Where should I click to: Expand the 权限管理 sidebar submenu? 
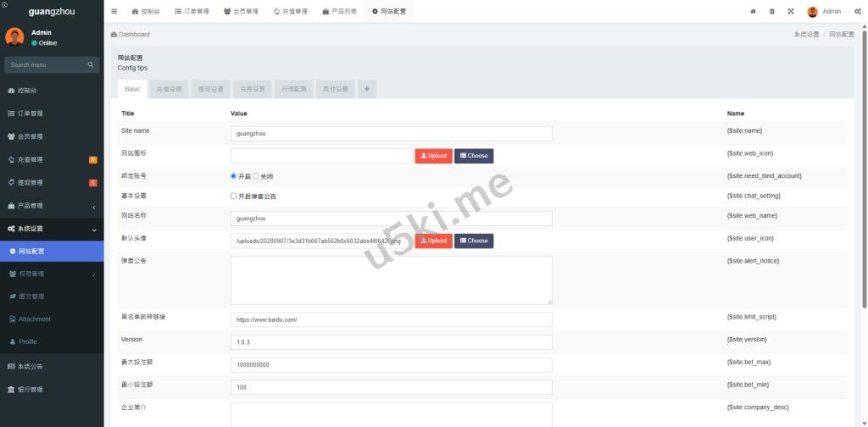point(93,274)
